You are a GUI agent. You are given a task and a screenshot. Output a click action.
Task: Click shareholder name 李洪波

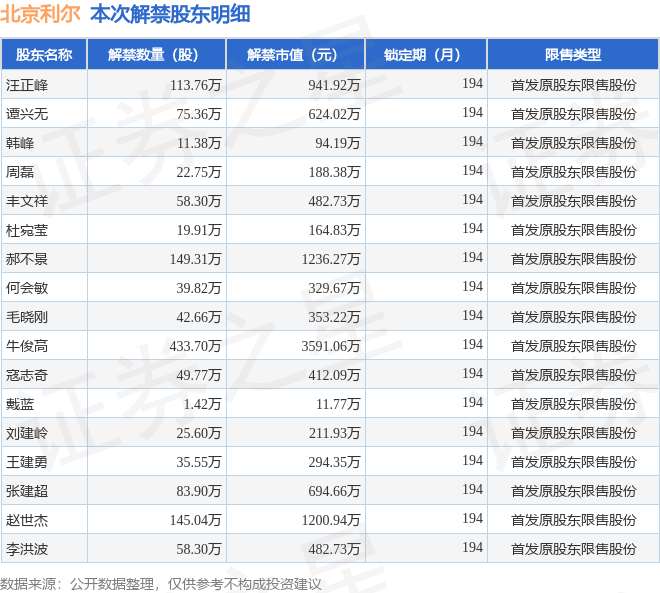pos(27,549)
